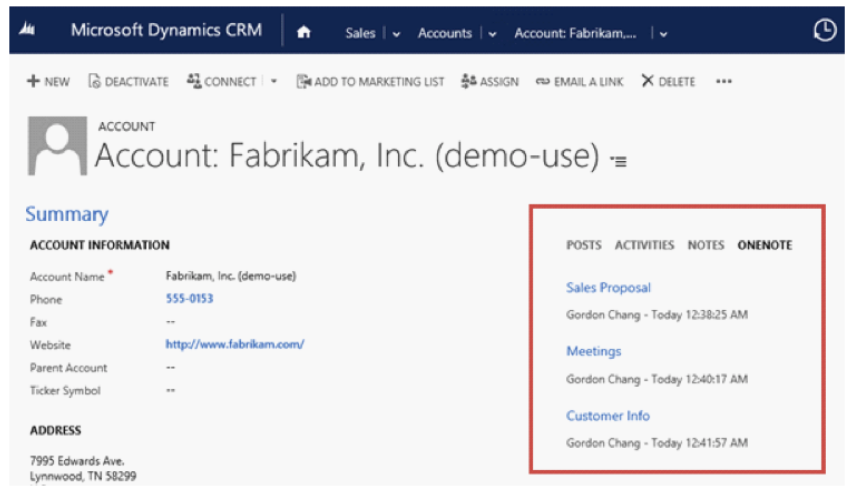Click ADD TO MARKETING LIST text
This screenshot has width=854, height=496.
tap(379, 82)
